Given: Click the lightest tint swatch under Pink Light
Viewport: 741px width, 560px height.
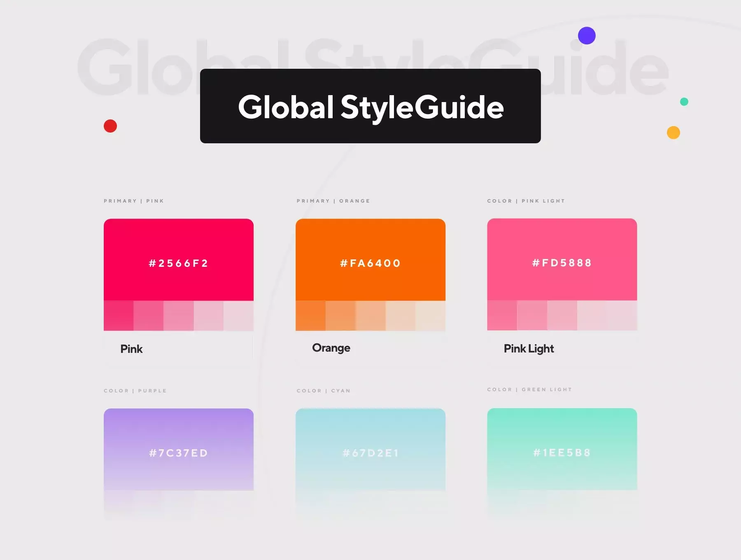Looking at the screenshot, I should point(622,315).
